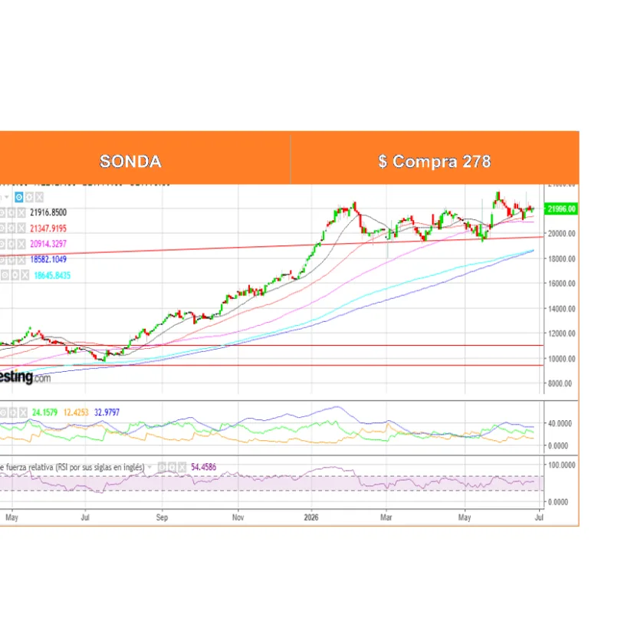Remove the cyan 18645.8435 moving average

point(25,275)
